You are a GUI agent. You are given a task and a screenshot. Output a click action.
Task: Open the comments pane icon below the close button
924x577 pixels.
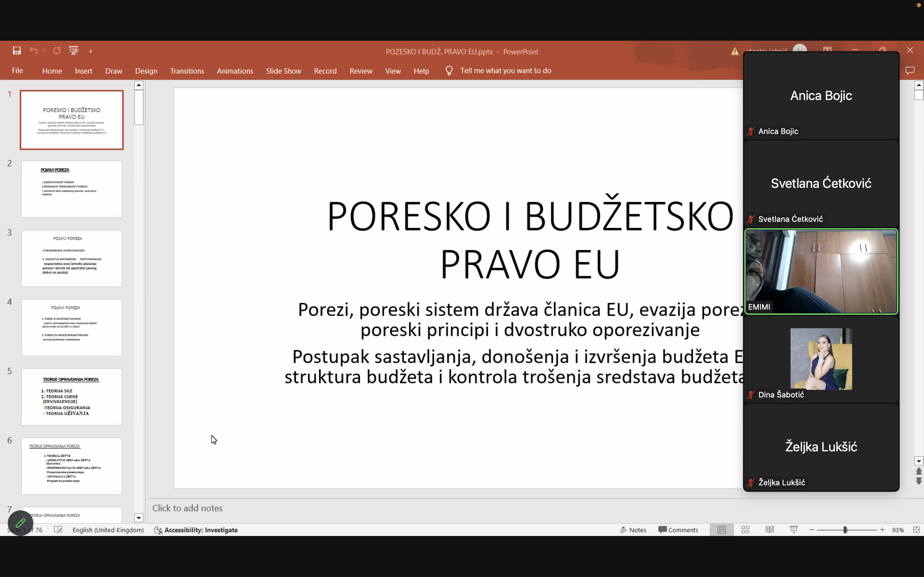tap(910, 71)
